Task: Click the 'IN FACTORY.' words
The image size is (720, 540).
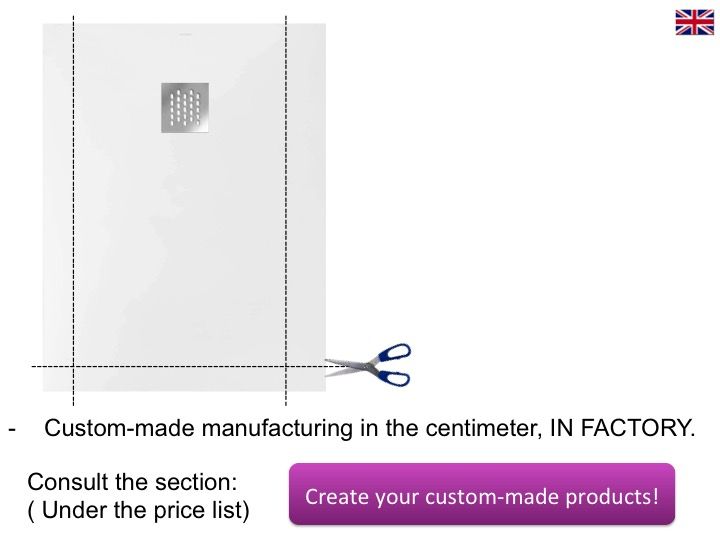Action: (x=622, y=428)
